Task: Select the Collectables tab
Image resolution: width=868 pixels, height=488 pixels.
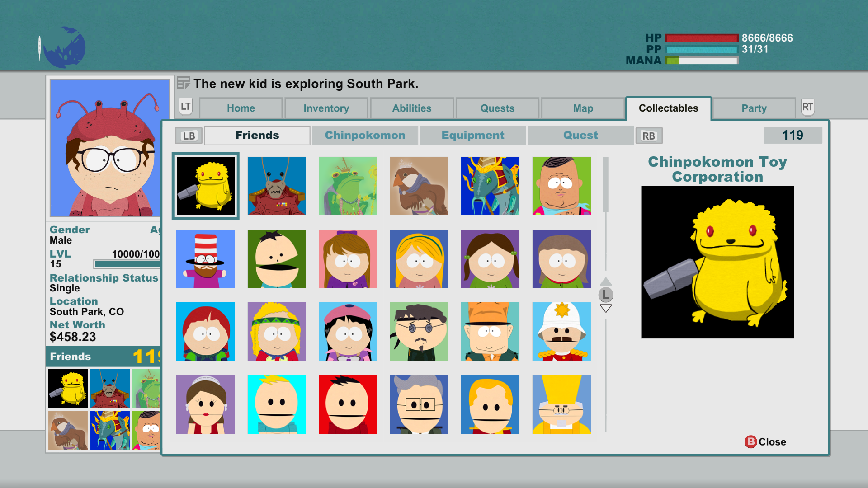Action: click(669, 108)
